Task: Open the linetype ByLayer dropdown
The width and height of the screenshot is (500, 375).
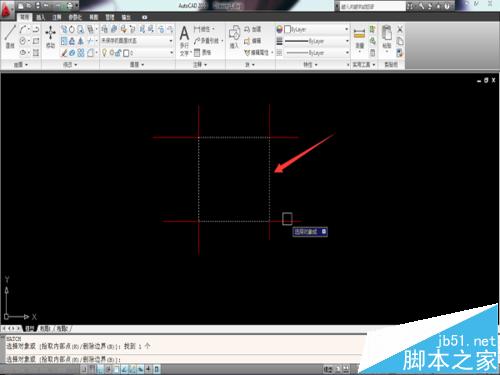Action: coord(316,53)
